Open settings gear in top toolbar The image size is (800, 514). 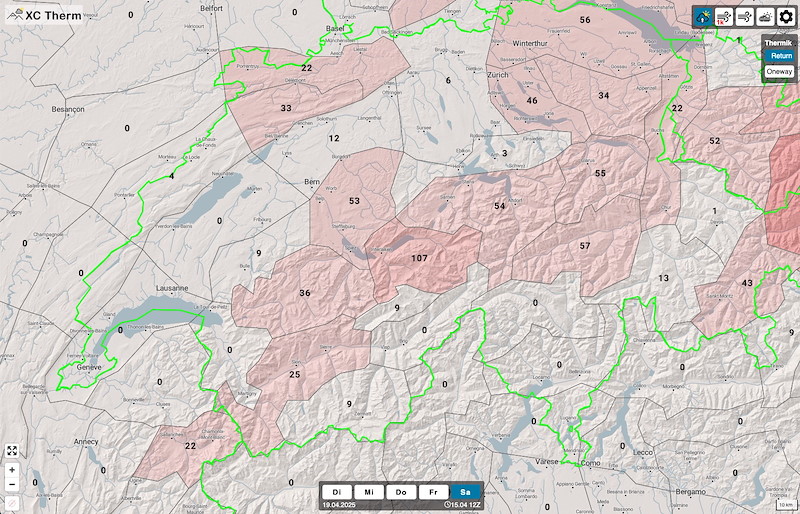point(785,17)
